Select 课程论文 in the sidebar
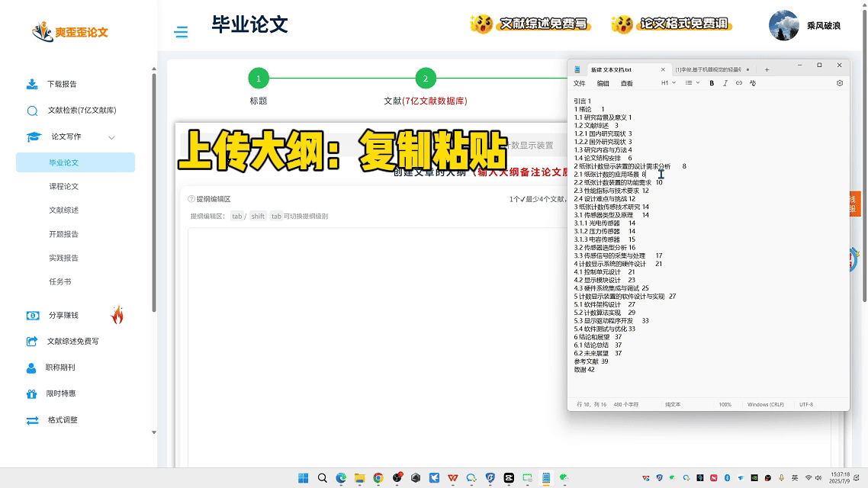868x488 pixels. coord(64,186)
